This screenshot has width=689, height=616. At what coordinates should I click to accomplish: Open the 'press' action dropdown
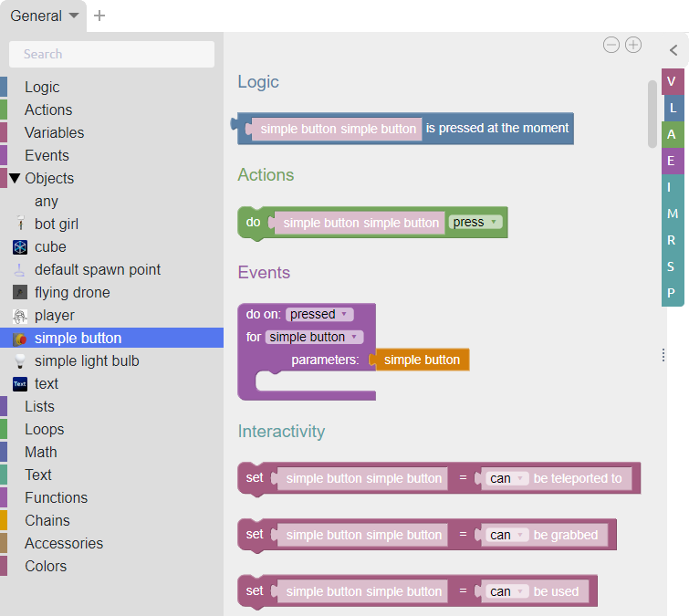click(475, 222)
